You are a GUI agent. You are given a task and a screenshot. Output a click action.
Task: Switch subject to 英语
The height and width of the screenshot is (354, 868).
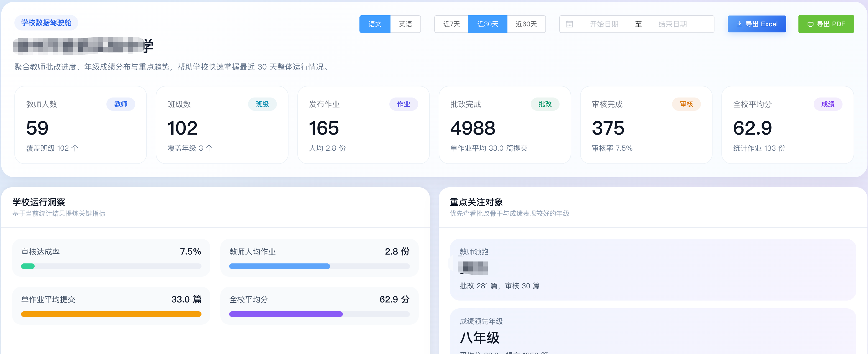coord(405,24)
